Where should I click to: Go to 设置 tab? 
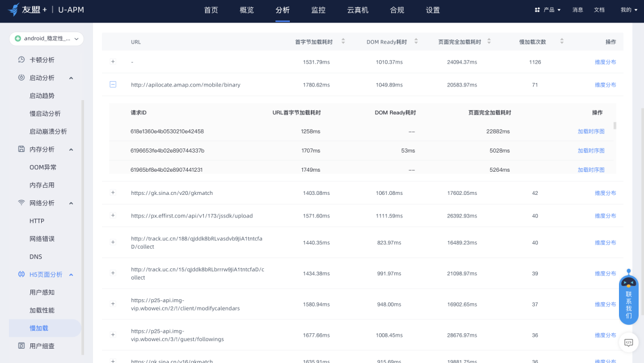(433, 10)
